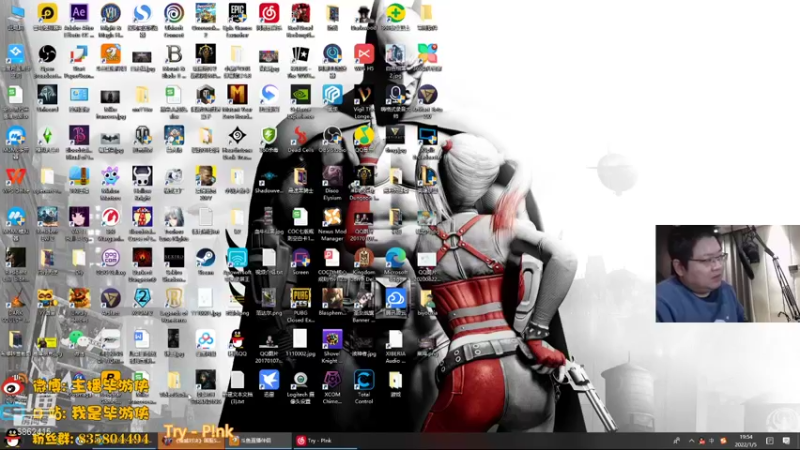
Task: Launch the Shadowverse game shortcut
Action: click(x=269, y=176)
